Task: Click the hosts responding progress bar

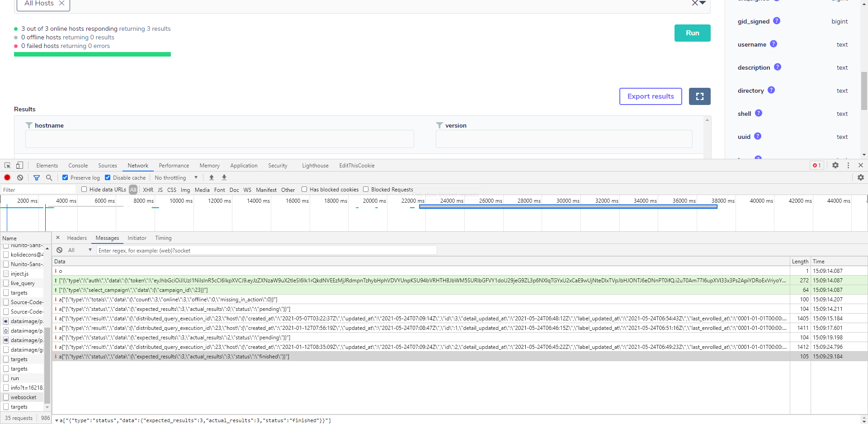Action: pos(92,54)
